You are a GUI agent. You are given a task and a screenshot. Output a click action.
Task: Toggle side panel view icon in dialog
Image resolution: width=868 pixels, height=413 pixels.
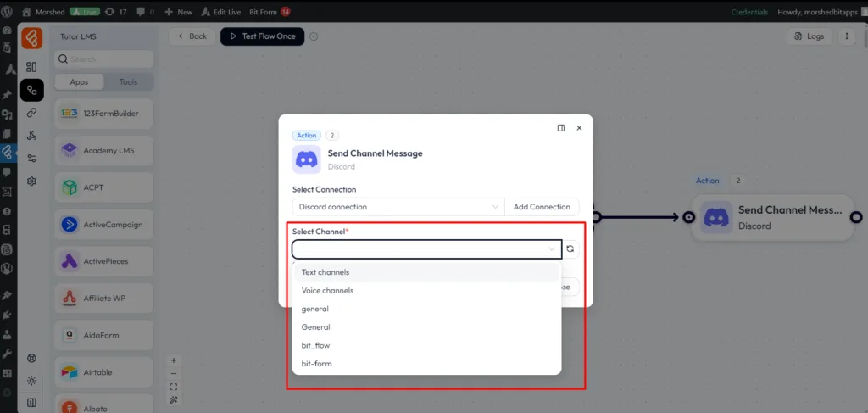[x=561, y=128]
